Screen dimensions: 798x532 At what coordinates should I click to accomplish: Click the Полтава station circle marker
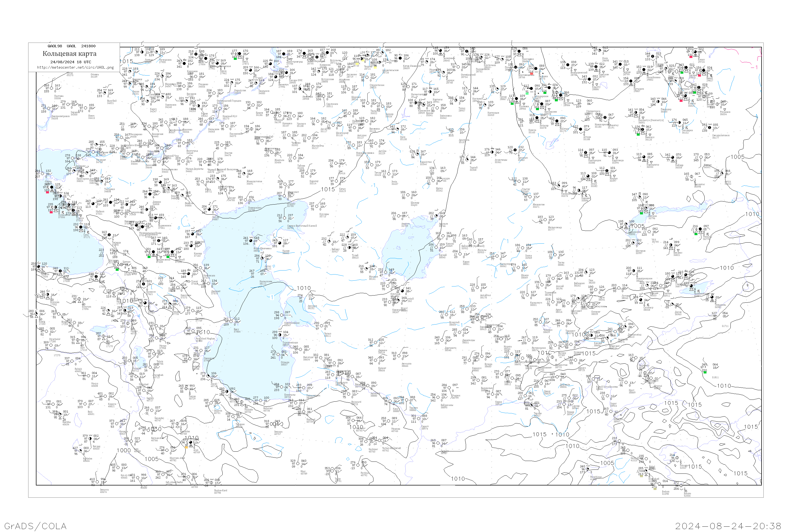click(52, 88)
